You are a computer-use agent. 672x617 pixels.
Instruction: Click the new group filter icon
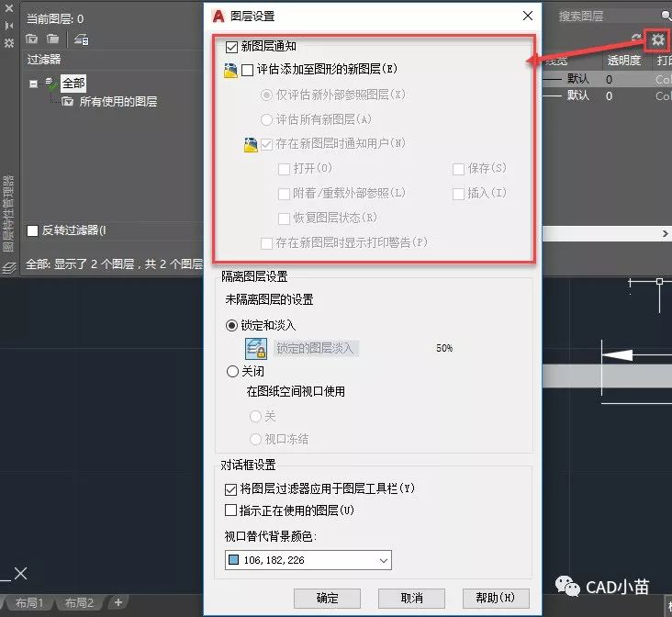(x=53, y=39)
